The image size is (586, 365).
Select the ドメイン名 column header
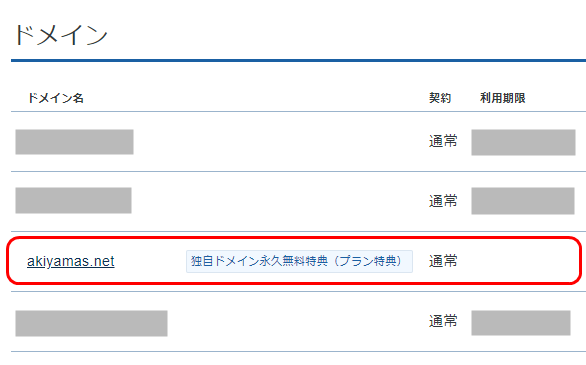coord(56,98)
